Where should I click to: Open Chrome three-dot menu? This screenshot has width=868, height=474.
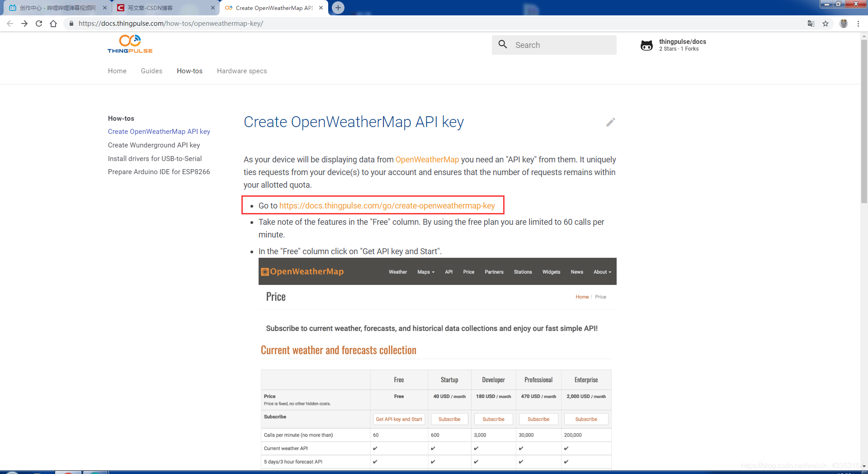click(x=858, y=24)
